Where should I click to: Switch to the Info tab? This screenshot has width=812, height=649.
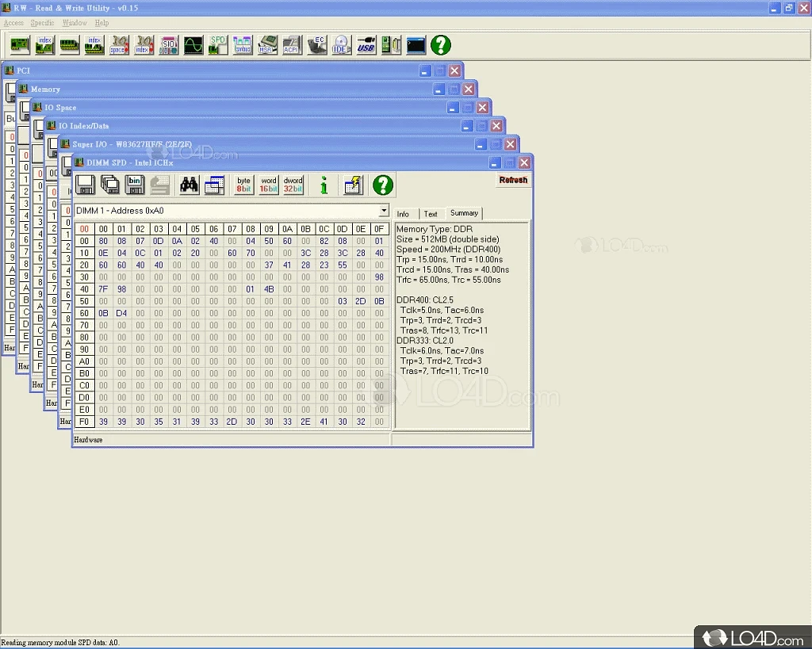coord(403,214)
